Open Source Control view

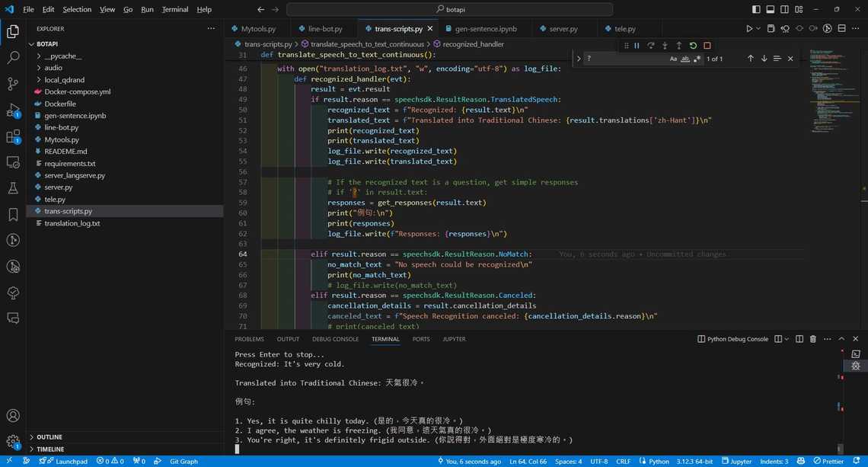coord(13,84)
